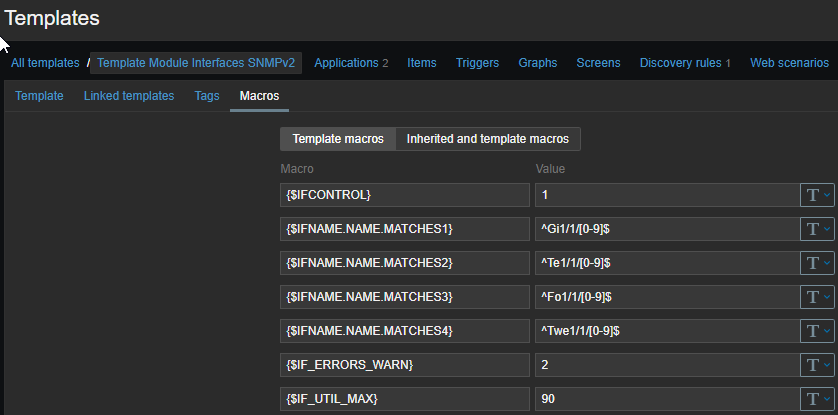Click the {$IFCONTROL} macro name field
The height and width of the screenshot is (415, 838).
[404, 195]
